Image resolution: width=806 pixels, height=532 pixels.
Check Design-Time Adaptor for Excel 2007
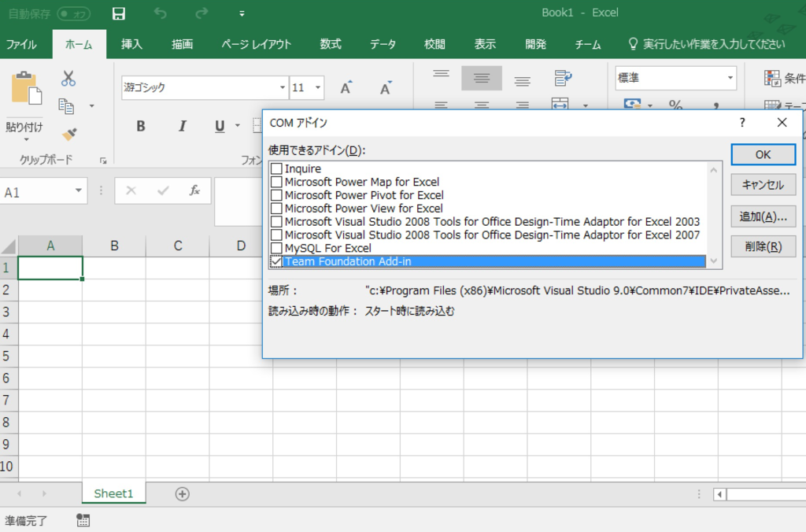pos(276,235)
